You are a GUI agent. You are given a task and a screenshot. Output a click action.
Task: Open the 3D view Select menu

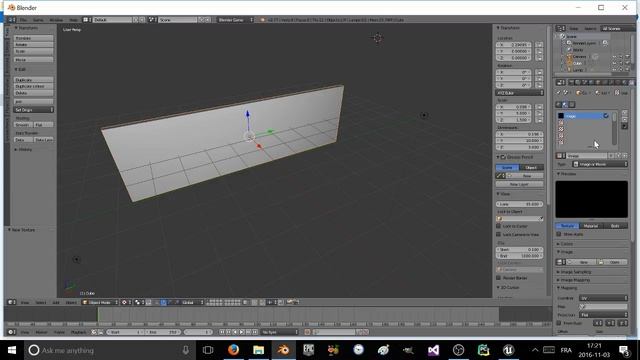pos(40,302)
